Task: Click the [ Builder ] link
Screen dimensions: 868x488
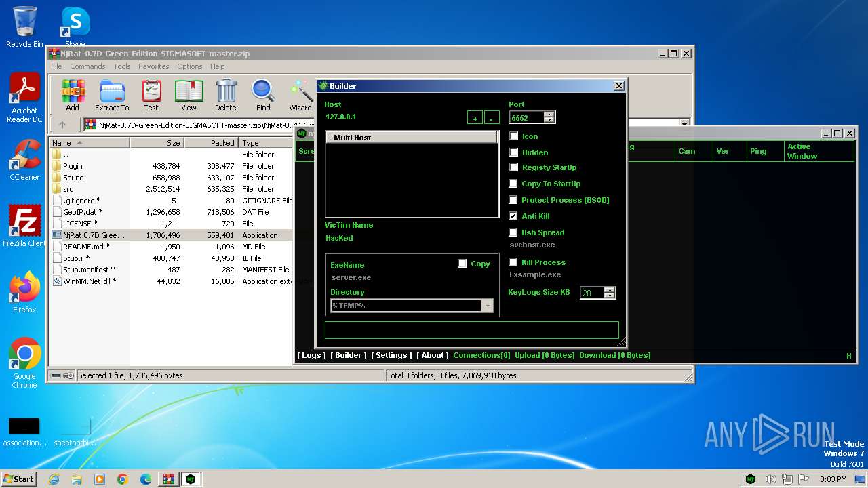Action: coord(349,355)
